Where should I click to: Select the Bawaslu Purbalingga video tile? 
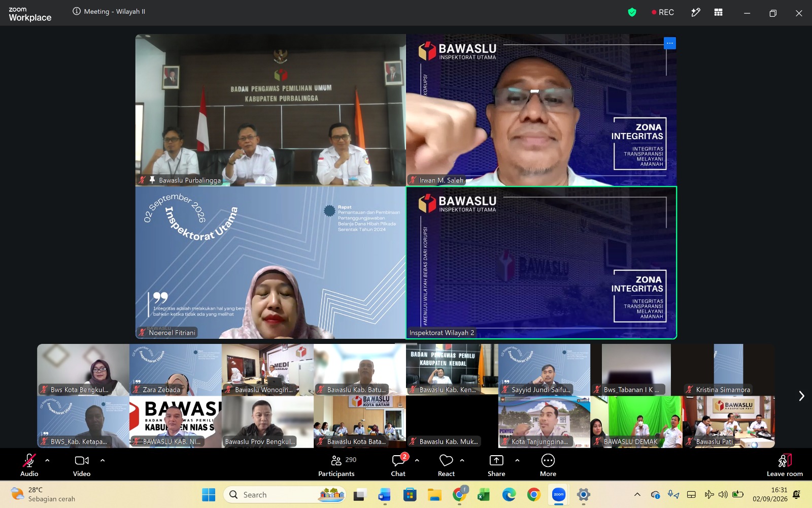click(270, 110)
